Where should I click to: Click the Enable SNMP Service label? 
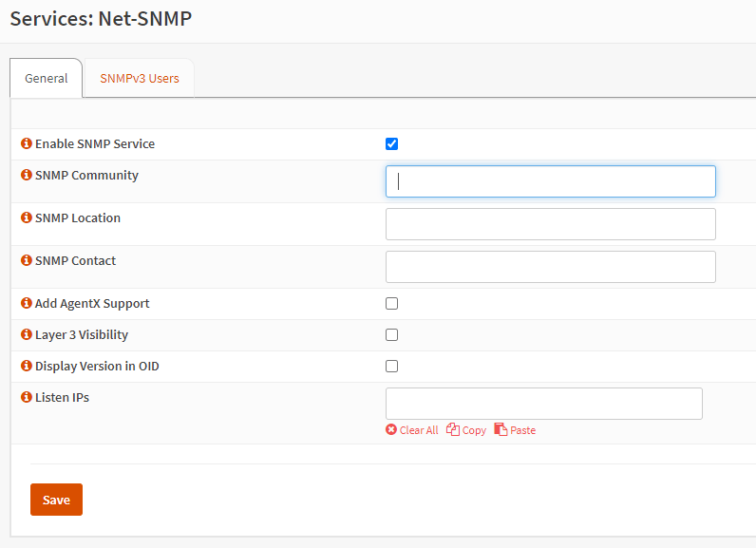coord(95,143)
